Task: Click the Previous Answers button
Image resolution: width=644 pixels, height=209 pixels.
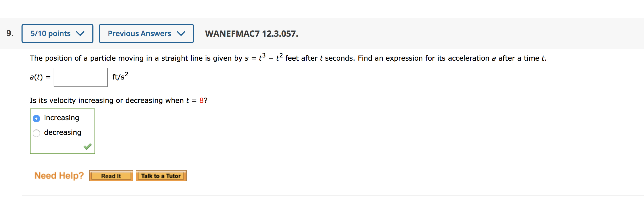Action: pyautogui.click(x=146, y=34)
